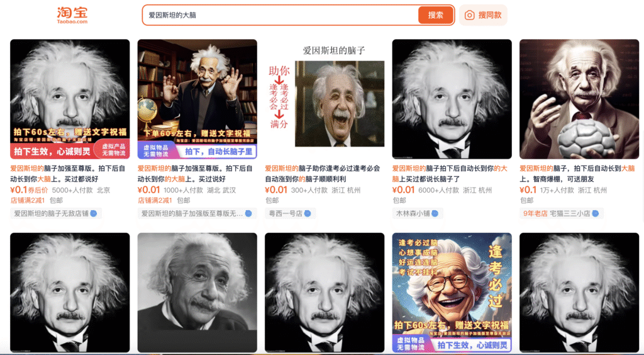Image resolution: width=644 pixels, height=355 pixels.
Task: Click the camera icon in 搜同款
Action: (x=469, y=15)
